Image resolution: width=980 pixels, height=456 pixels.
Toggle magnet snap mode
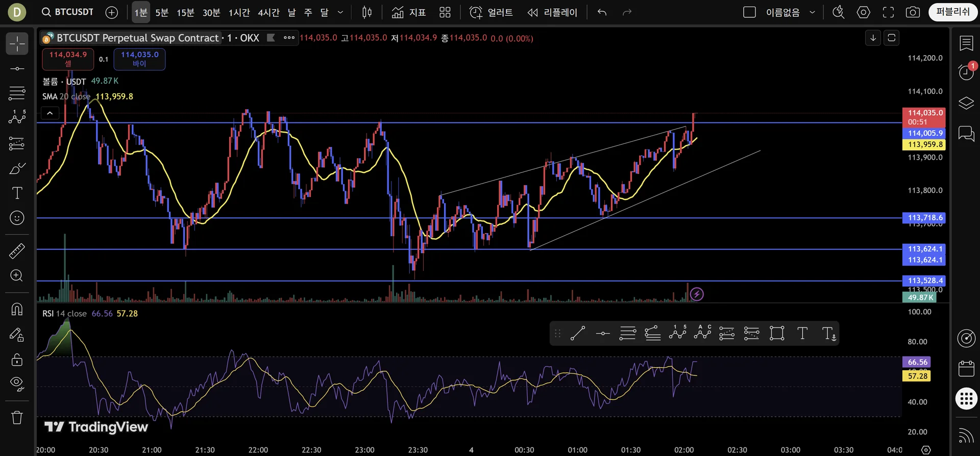pyautogui.click(x=17, y=310)
